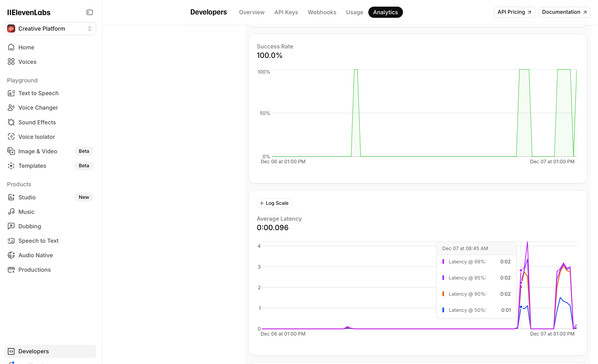598x364 pixels.
Task: Click the Audio Native icon
Action: [11, 255]
